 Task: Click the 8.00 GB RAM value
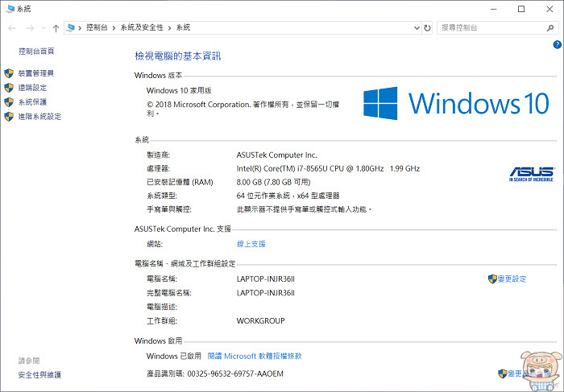coord(273,182)
